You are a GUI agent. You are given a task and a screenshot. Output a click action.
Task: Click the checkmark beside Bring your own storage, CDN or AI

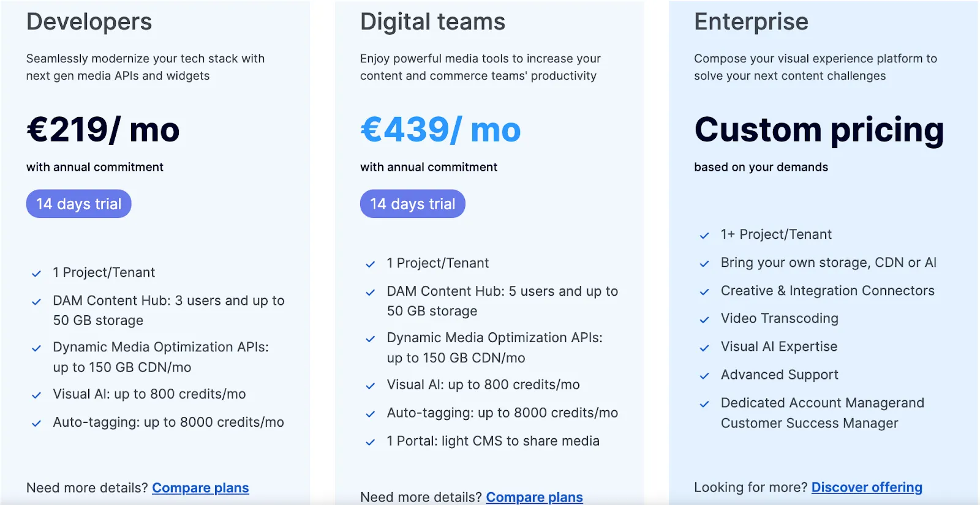tap(704, 263)
